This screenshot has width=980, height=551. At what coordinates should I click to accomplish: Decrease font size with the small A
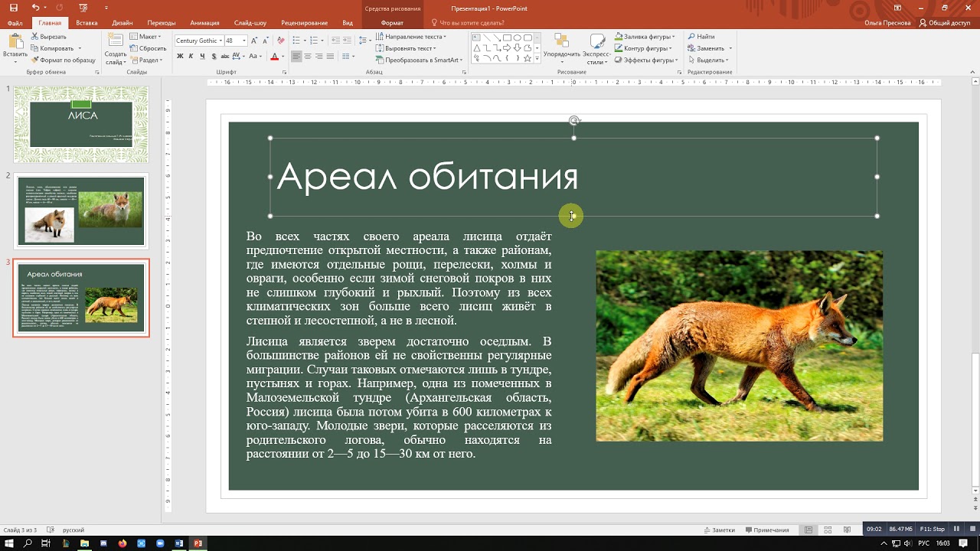point(267,41)
